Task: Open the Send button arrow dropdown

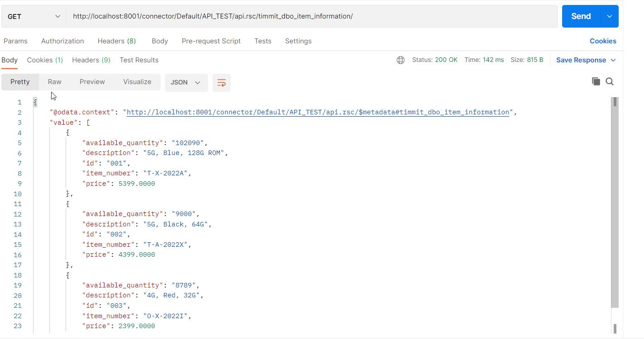Action: 609,16
